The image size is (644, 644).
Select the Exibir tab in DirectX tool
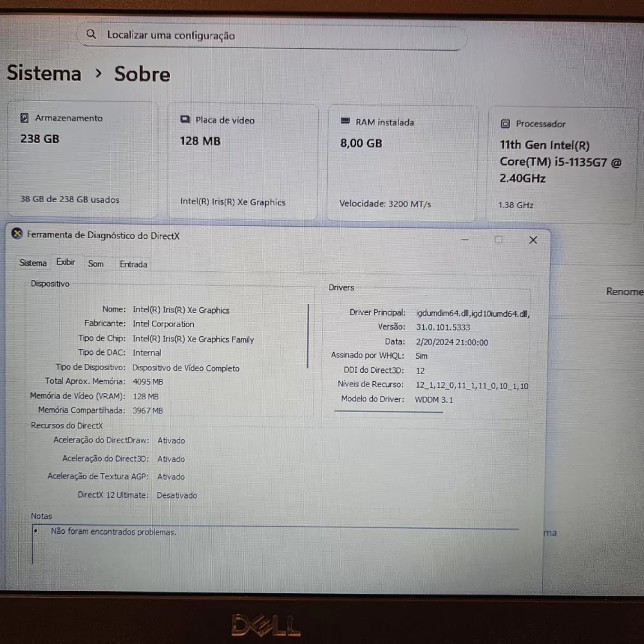click(x=66, y=262)
